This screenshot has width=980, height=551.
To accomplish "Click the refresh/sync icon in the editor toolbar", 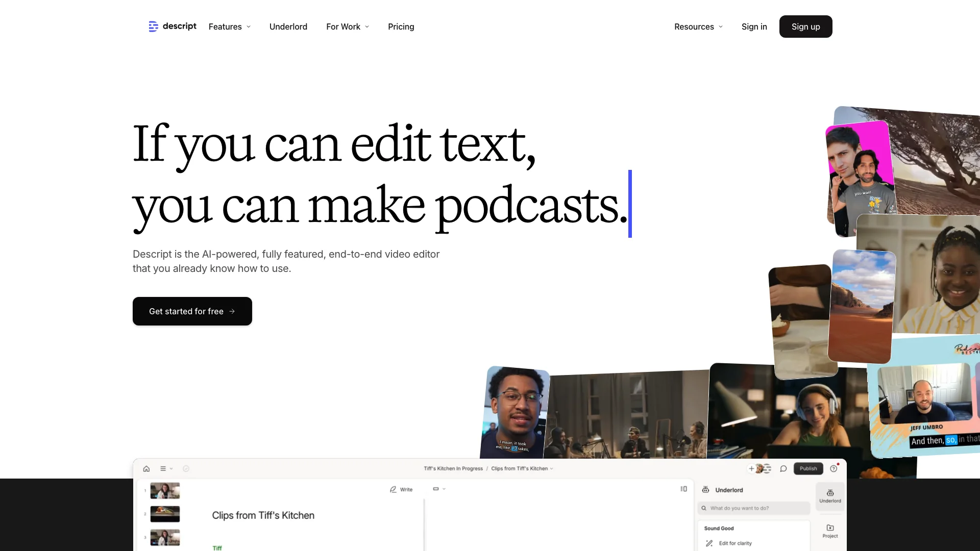I will click(x=186, y=468).
